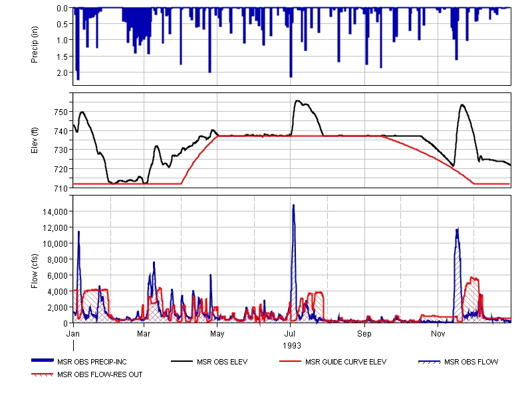Click the 10,000 flow axis value
Viewport: 532px width, 417px height.
[x=55, y=244]
